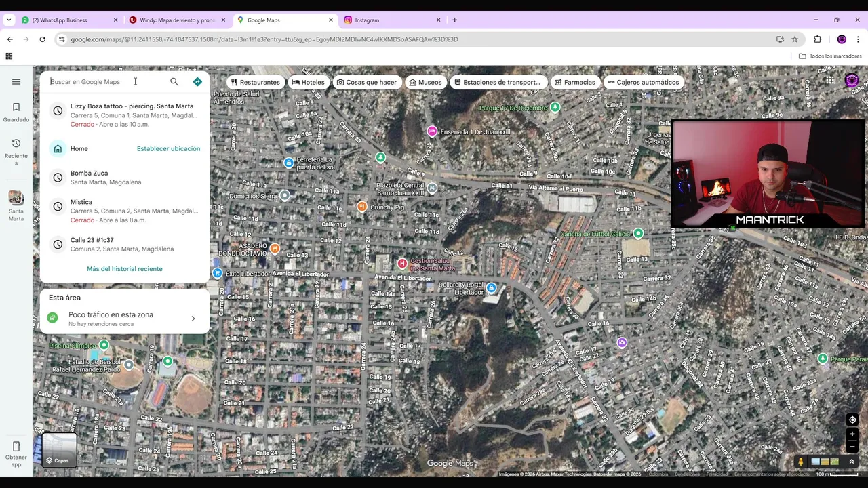This screenshot has height=488, width=868.
Task: Select the Google Maps browser tab
Action: pos(285,20)
